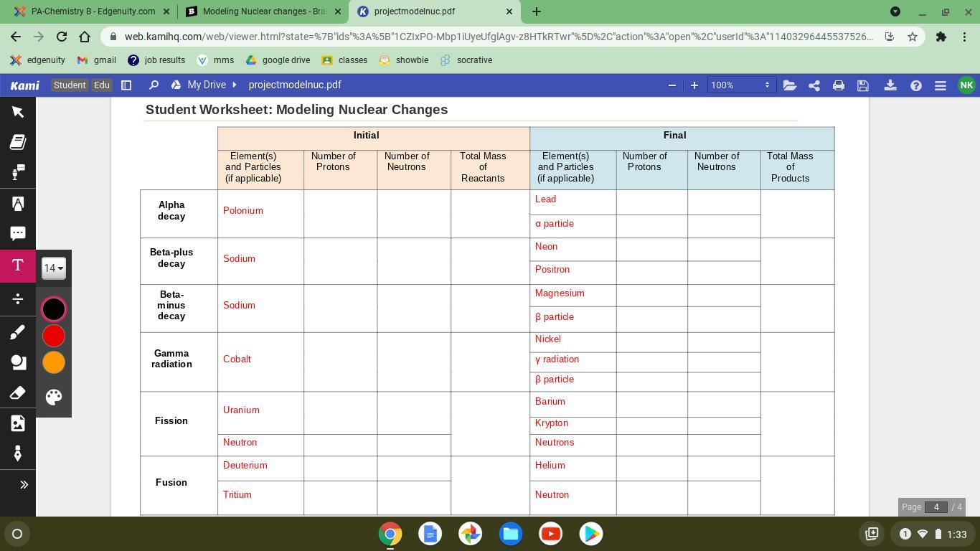Select the Eraser tool
980x551 pixels.
click(18, 393)
